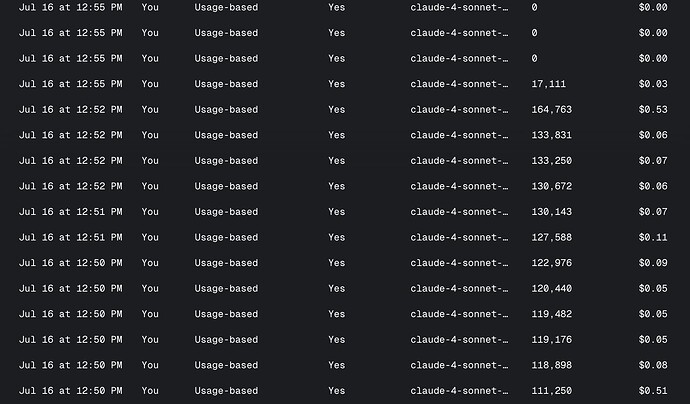
Task: Select the row with 130,672 tokens
Action: tap(343, 186)
